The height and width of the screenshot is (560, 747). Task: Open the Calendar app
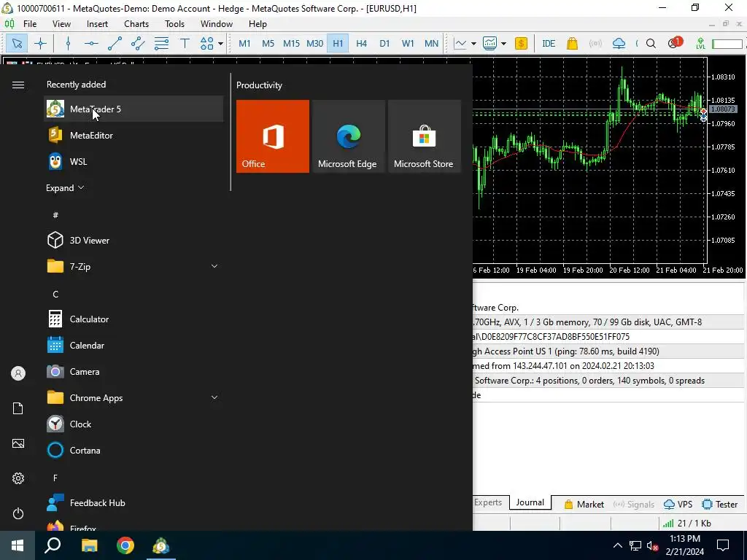pos(134,345)
